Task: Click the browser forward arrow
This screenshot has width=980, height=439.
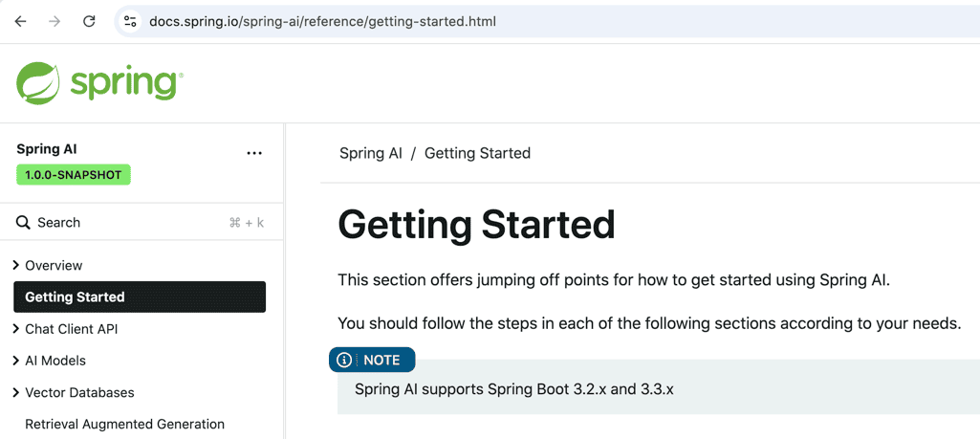Action: click(54, 21)
